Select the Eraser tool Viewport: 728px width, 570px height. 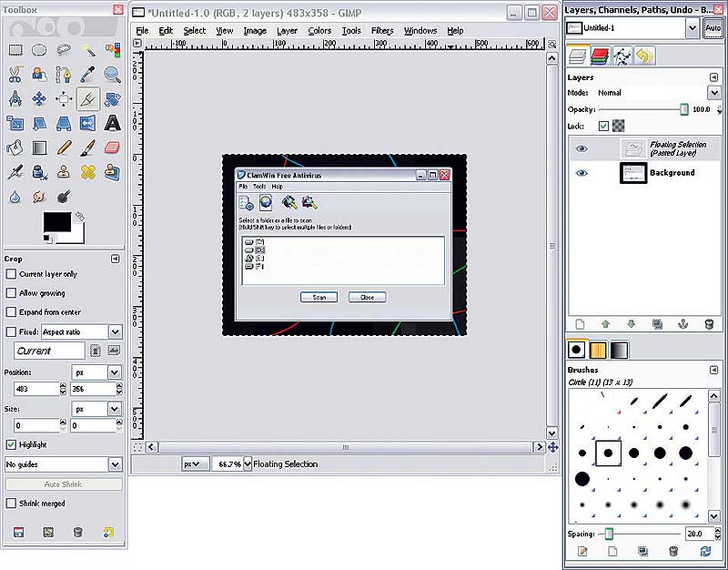point(112,148)
